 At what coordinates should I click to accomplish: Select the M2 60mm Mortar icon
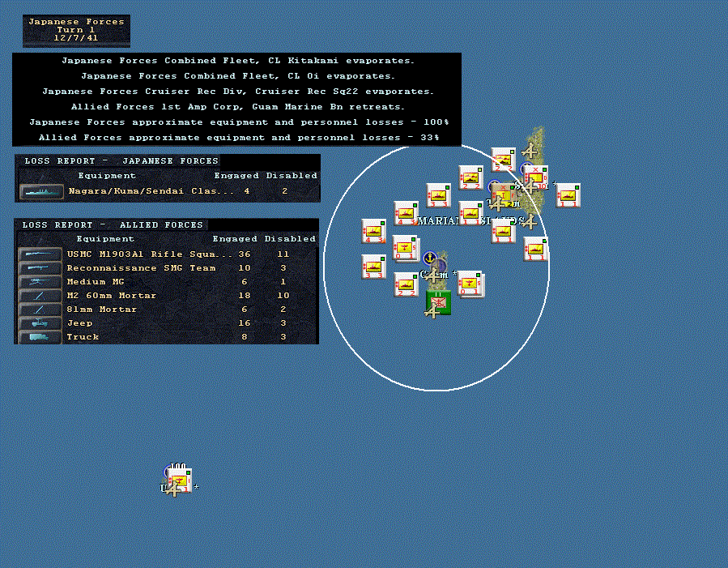click(40, 296)
